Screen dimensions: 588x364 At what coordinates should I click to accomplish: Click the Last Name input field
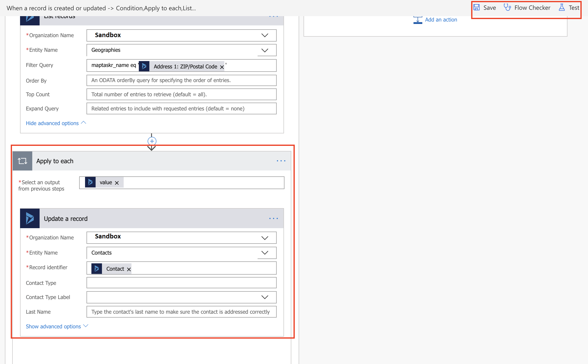point(181,312)
